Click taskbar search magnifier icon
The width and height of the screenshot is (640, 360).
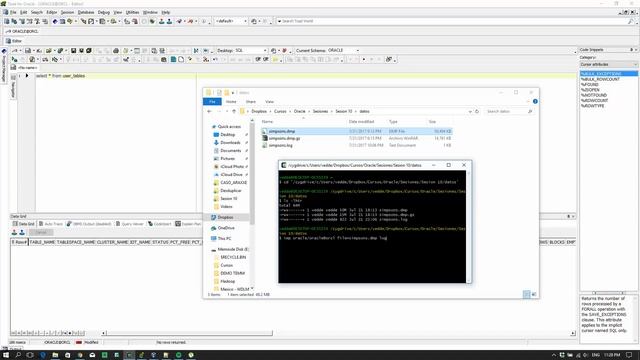18,355
